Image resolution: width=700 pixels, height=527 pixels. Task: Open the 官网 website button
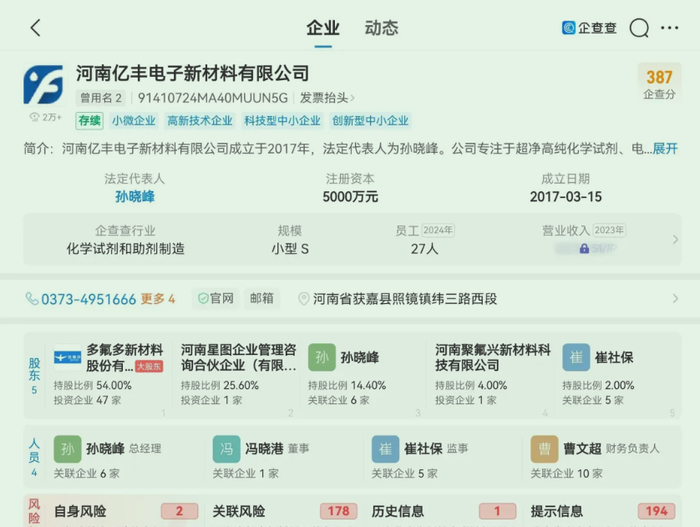(x=216, y=298)
